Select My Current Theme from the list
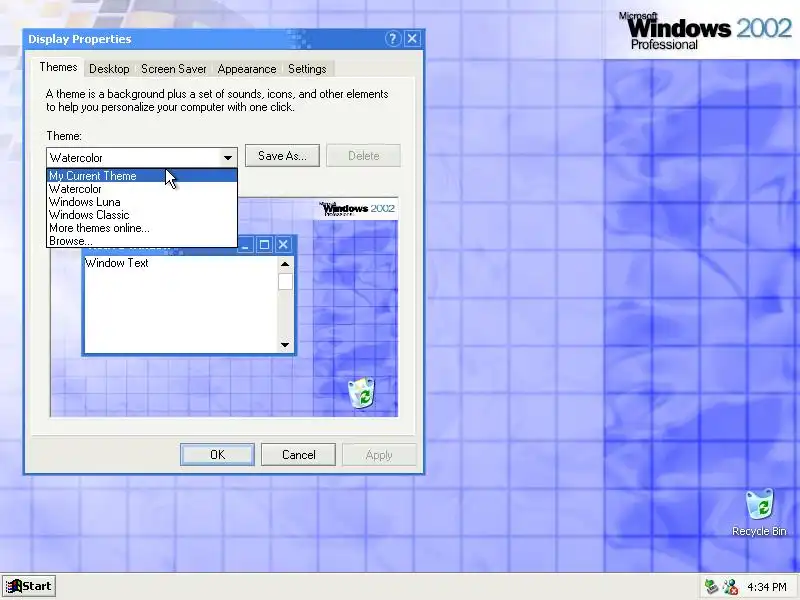This screenshot has height=600, width=800. (x=142, y=176)
